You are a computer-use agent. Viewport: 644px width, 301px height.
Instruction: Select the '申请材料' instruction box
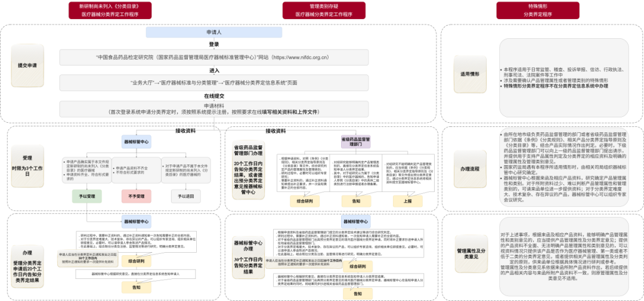click(x=213, y=108)
